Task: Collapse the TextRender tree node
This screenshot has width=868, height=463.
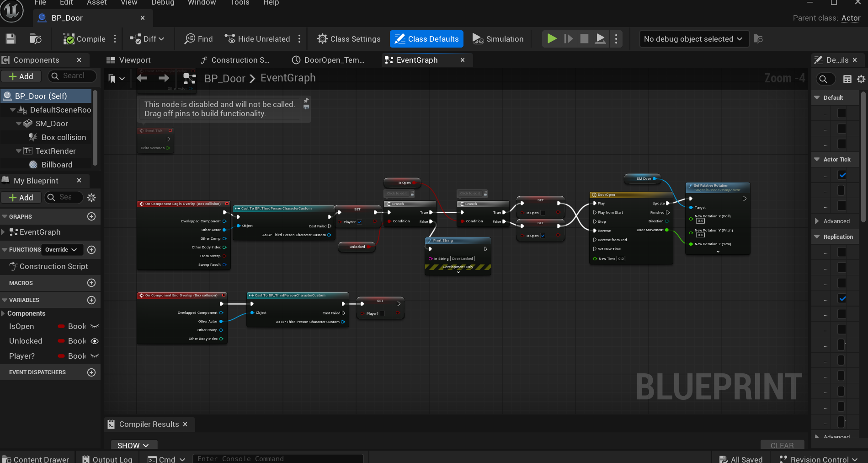Action: point(19,151)
